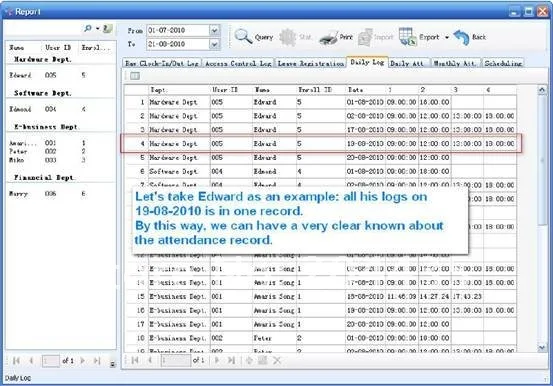Click the Back button label
The width and height of the screenshot is (553, 386).
click(x=479, y=37)
